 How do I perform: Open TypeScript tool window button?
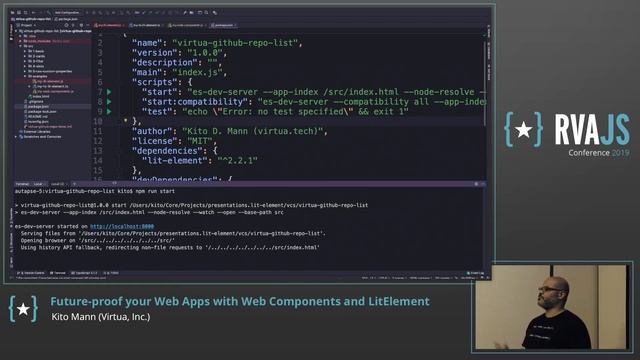84,273
